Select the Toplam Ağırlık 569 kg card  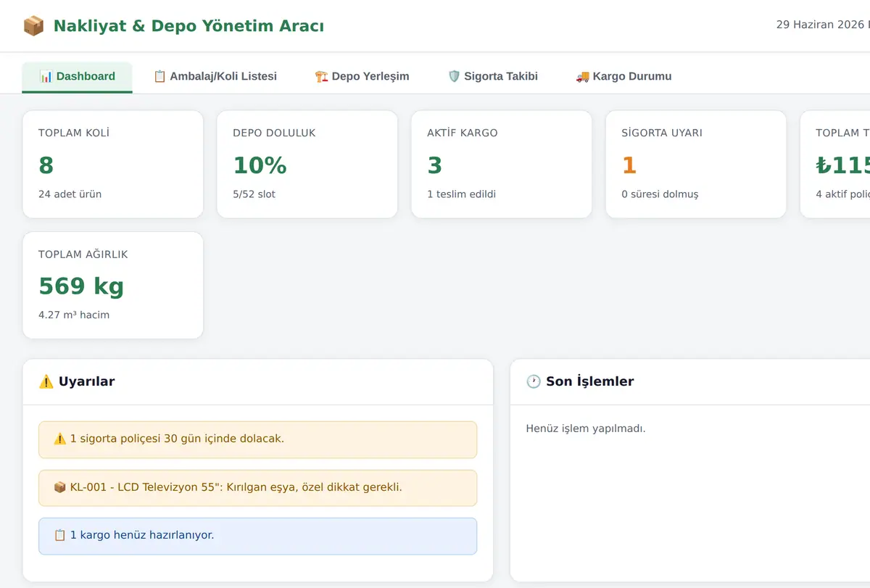[x=113, y=286]
